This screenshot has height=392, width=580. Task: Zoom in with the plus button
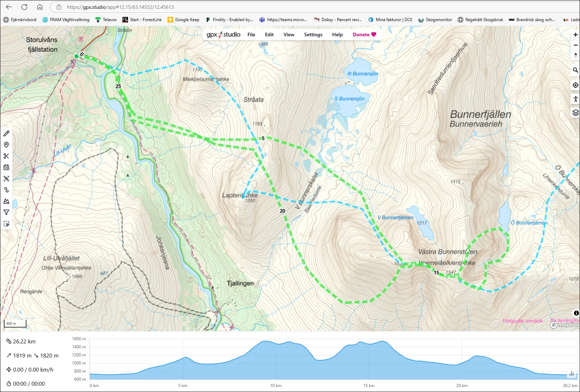point(575,35)
